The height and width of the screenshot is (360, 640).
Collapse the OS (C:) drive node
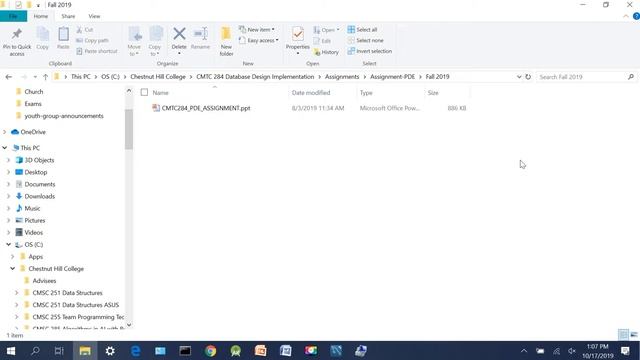[9, 244]
